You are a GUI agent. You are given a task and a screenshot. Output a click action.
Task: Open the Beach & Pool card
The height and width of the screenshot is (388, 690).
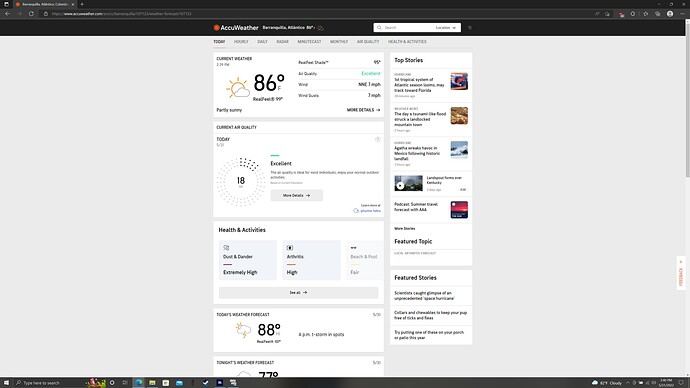[364, 260]
